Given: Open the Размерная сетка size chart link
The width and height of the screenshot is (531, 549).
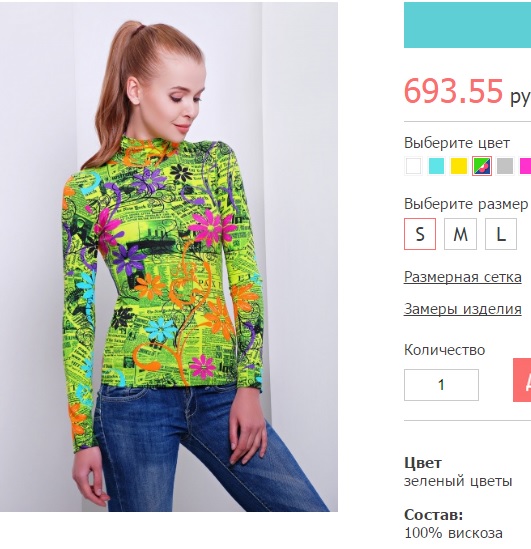Looking at the screenshot, I should coord(462,277).
